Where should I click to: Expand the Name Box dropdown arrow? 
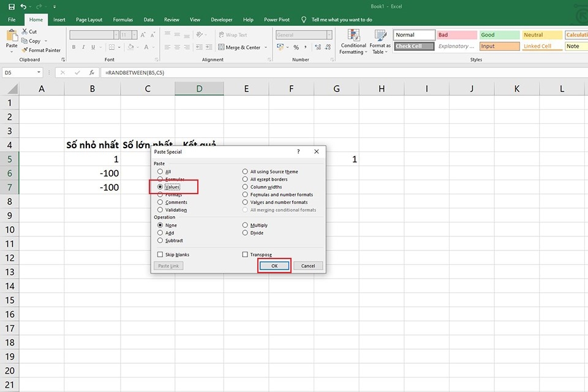[x=39, y=72]
